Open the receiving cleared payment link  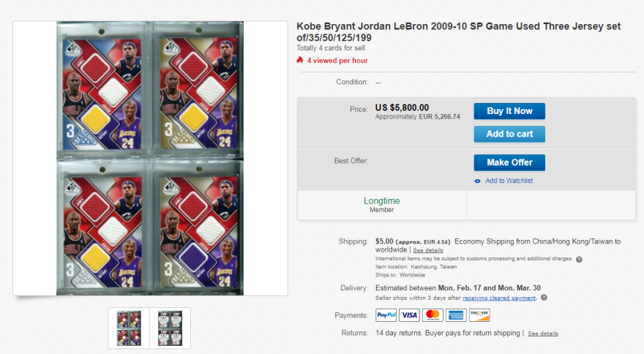(499, 298)
